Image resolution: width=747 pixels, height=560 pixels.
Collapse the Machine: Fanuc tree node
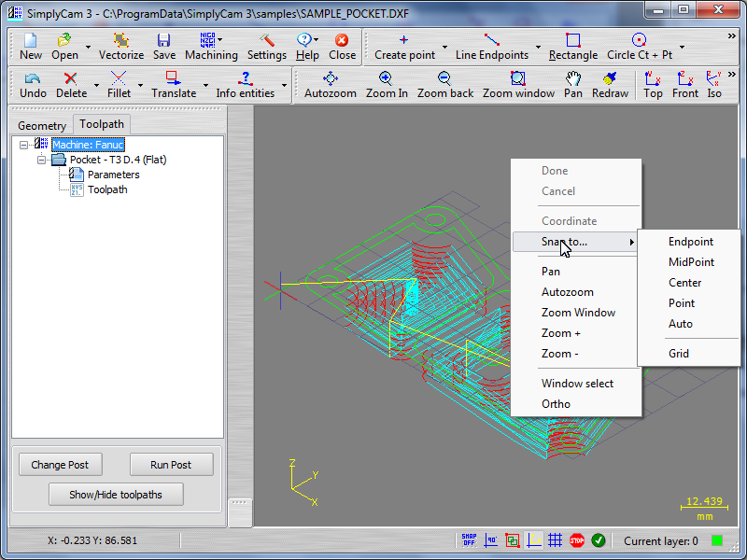pos(23,145)
